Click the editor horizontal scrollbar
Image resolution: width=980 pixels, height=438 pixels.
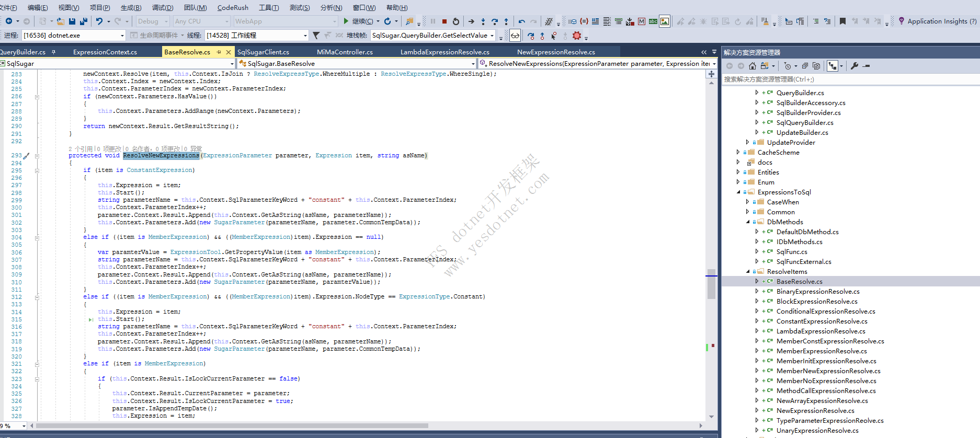tap(232, 426)
